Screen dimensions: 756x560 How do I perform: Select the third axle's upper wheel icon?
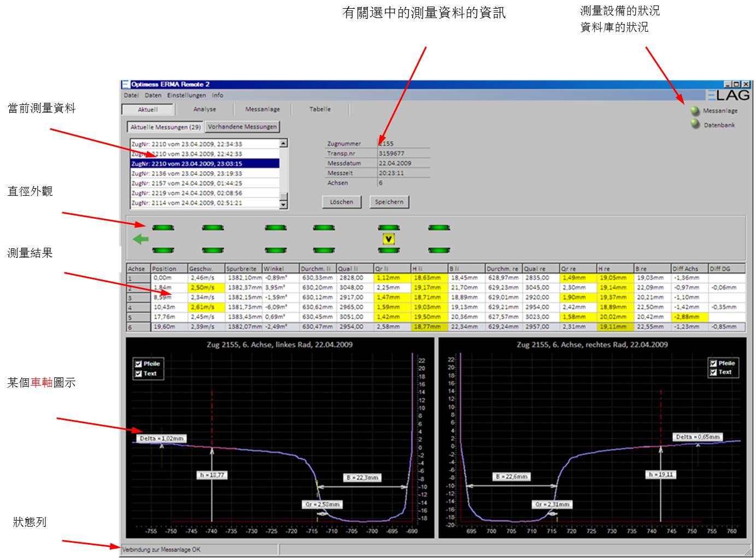[276, 227]
